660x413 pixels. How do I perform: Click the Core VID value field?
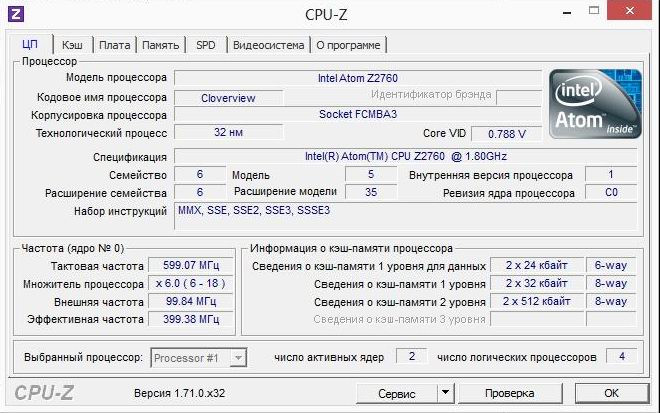point(506,133)
